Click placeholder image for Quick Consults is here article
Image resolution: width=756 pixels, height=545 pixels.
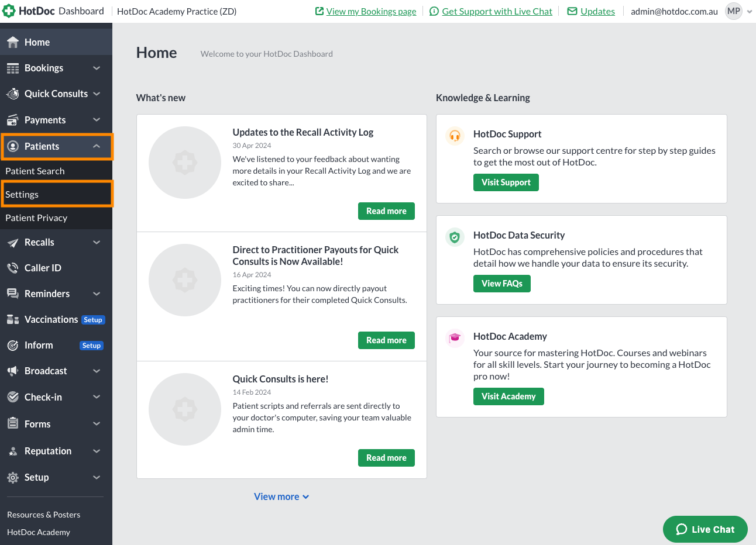(185, 409)
